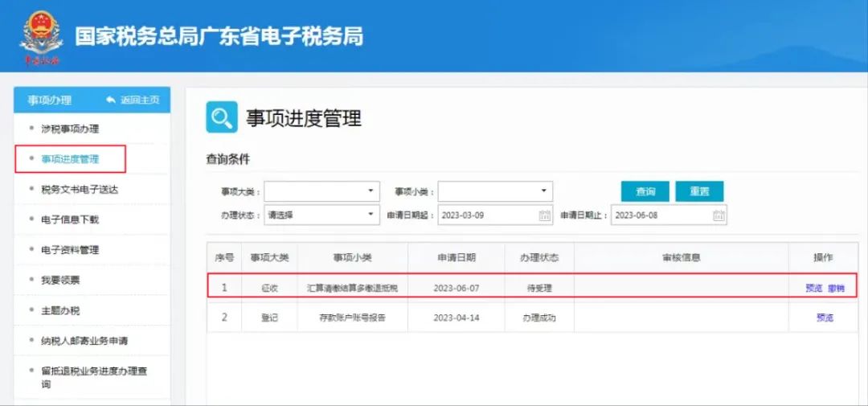The height and width of the screenshot is (406, 868).
Task: Click 预览 link in row 1
Action: click(x=813, y=289)
